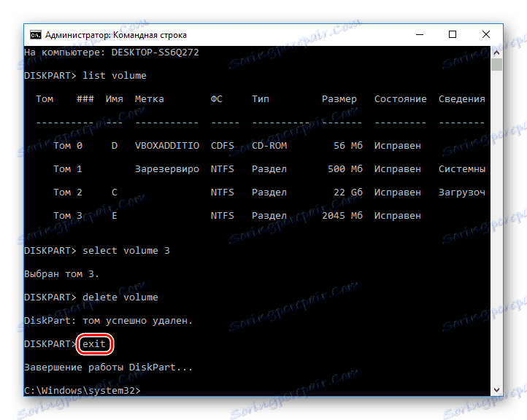This screenshot has width=527, height=420.
Task: Click the 'Имя' column header
Action: point(115,99)
